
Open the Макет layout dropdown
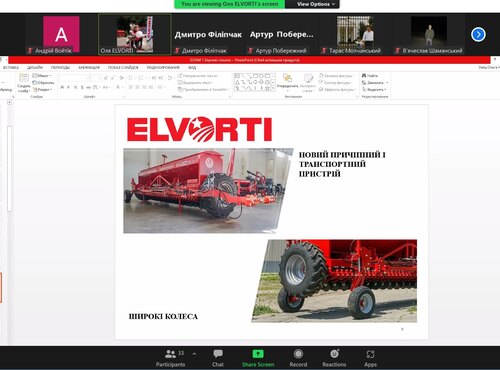click(42, 76)
